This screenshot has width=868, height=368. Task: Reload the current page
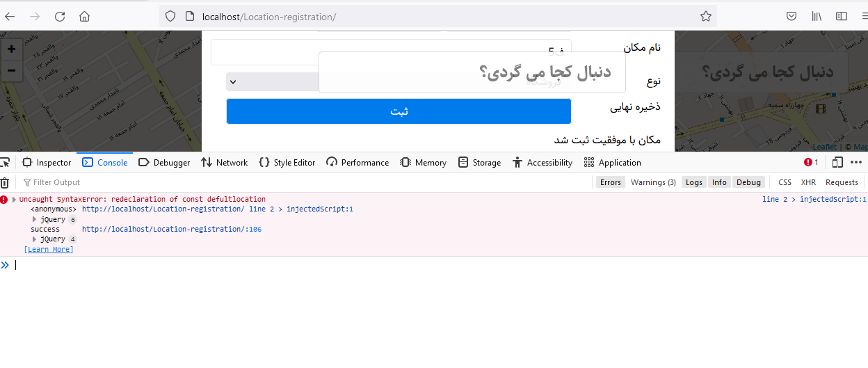coord(60,16)
